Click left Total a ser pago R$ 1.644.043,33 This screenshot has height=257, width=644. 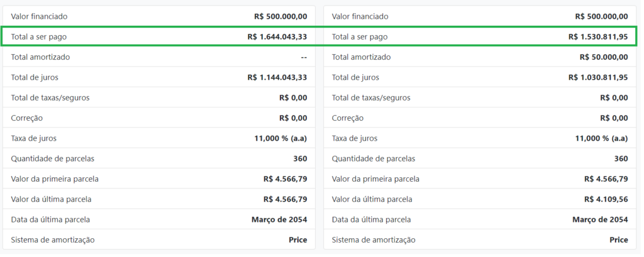[x=277, y=37]
